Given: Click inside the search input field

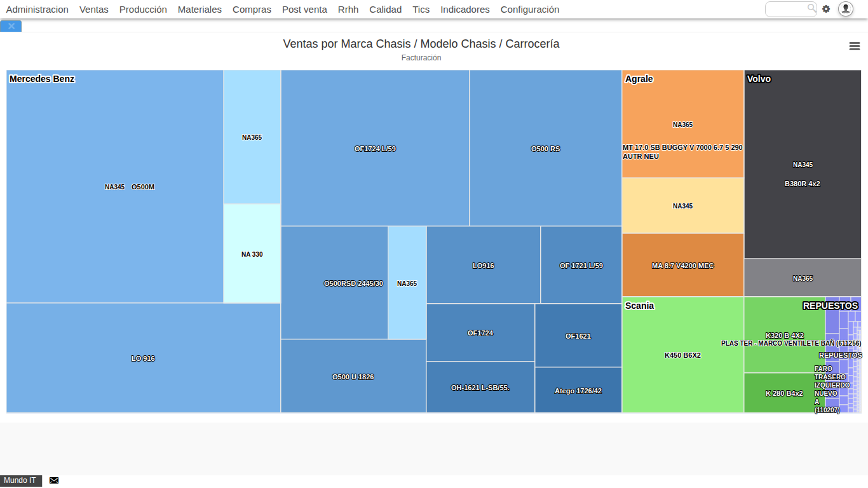Looking at the screenshot, I should (x=788, y=8).
